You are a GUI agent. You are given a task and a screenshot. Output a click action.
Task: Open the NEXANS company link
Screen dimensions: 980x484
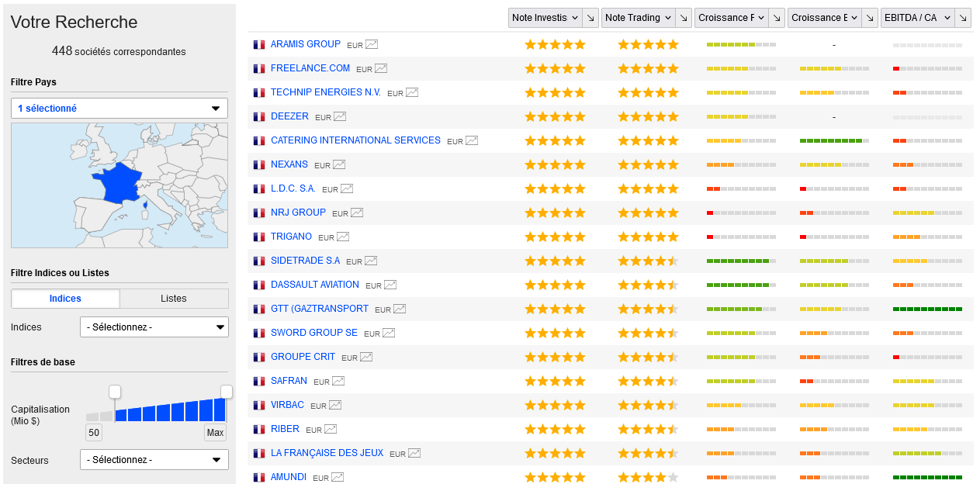point(289,164)
